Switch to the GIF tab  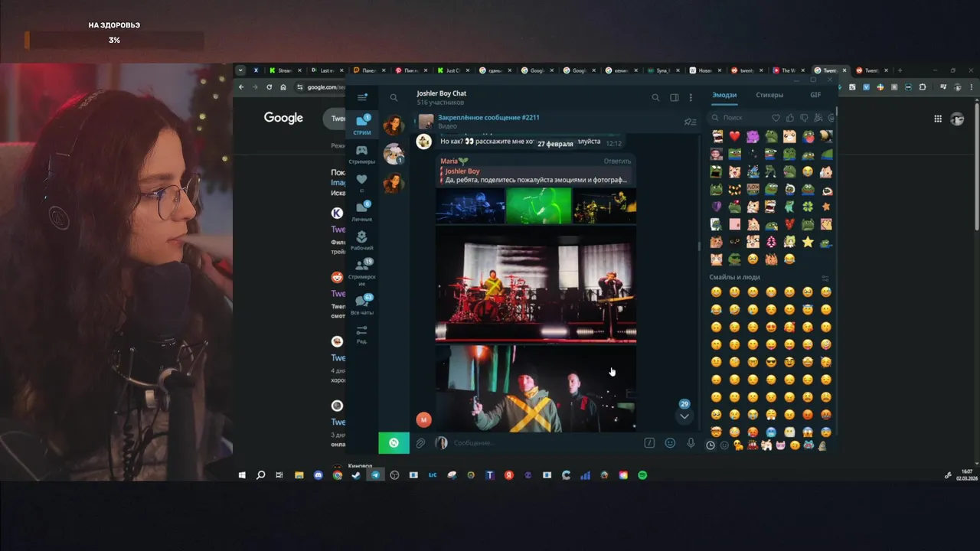point(815,95)
